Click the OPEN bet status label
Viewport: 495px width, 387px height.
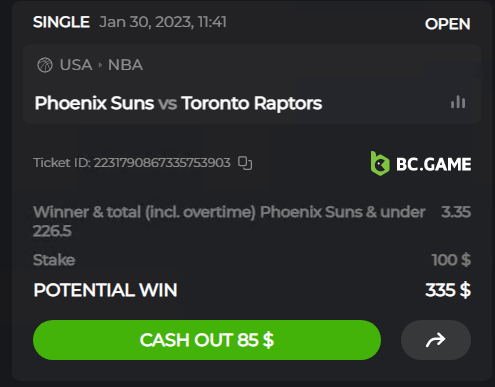447,24
